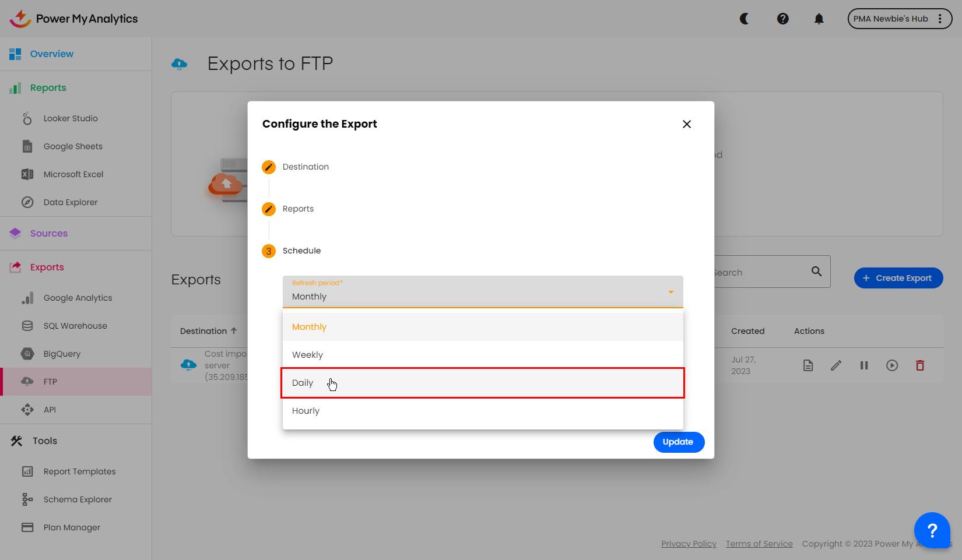962x560 pixels.
Task: Edit the Destination step
Action: click(269, 167)
